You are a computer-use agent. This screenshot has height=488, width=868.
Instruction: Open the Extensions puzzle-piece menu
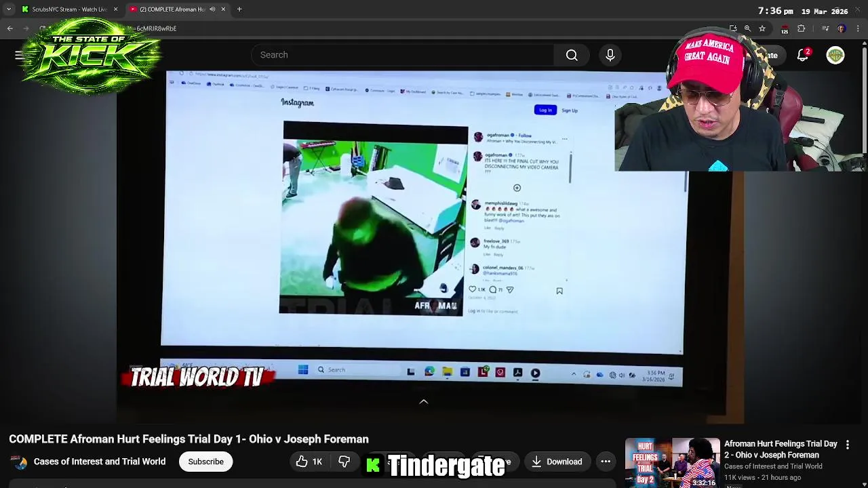[802, 28]
